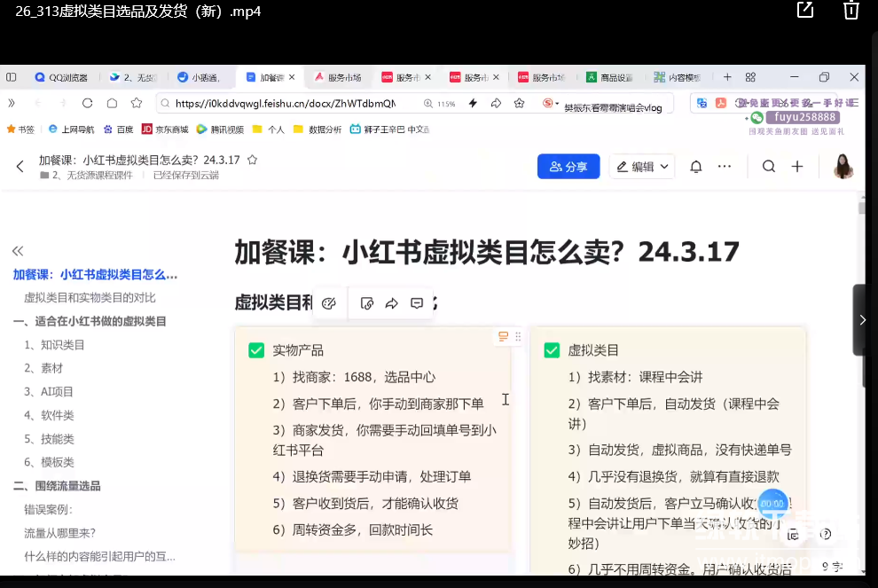Share page via address bar arrow icon

pyautogui.click(x=496, y=103)
